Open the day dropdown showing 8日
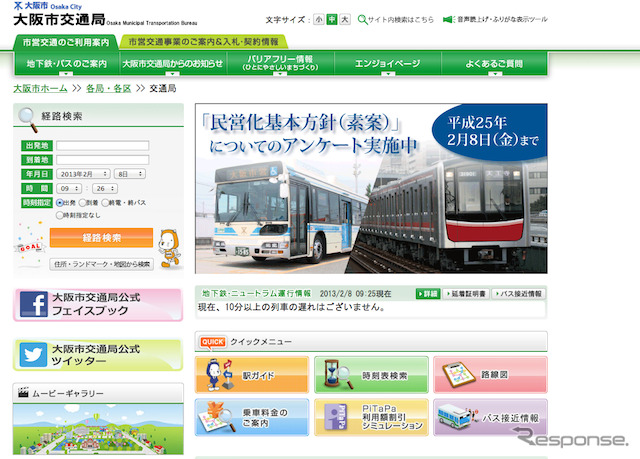Viewport: 640px width, 459px height. 129,173
